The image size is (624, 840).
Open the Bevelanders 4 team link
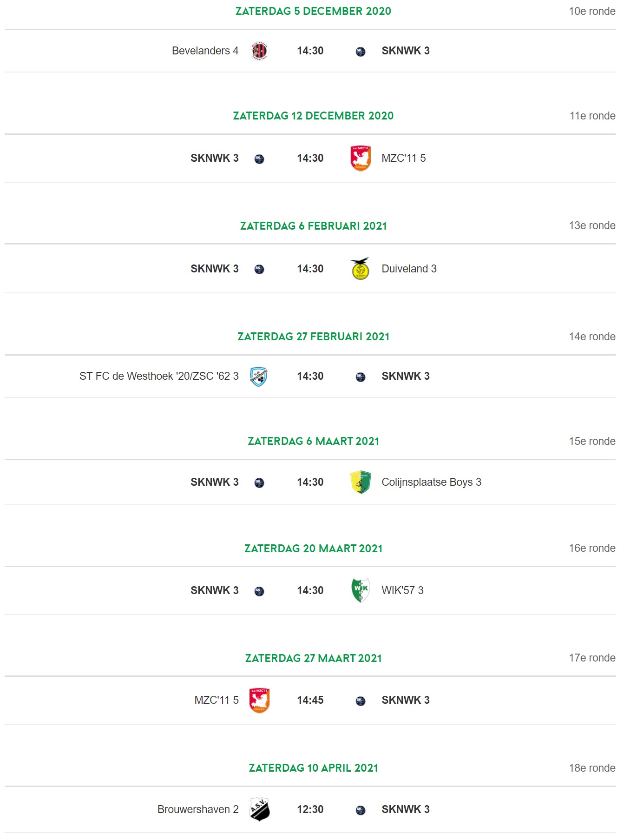205,51
